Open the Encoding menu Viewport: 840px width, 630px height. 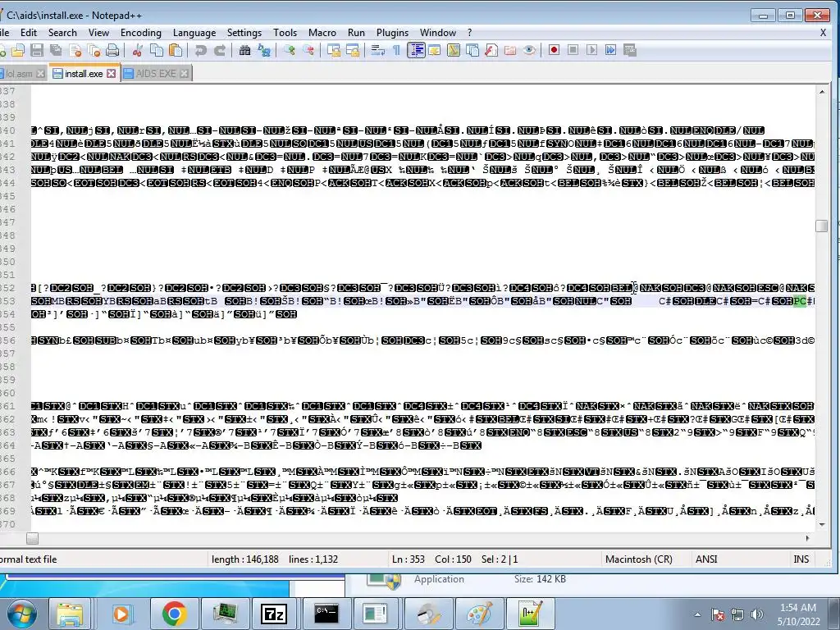coord(141,33)
